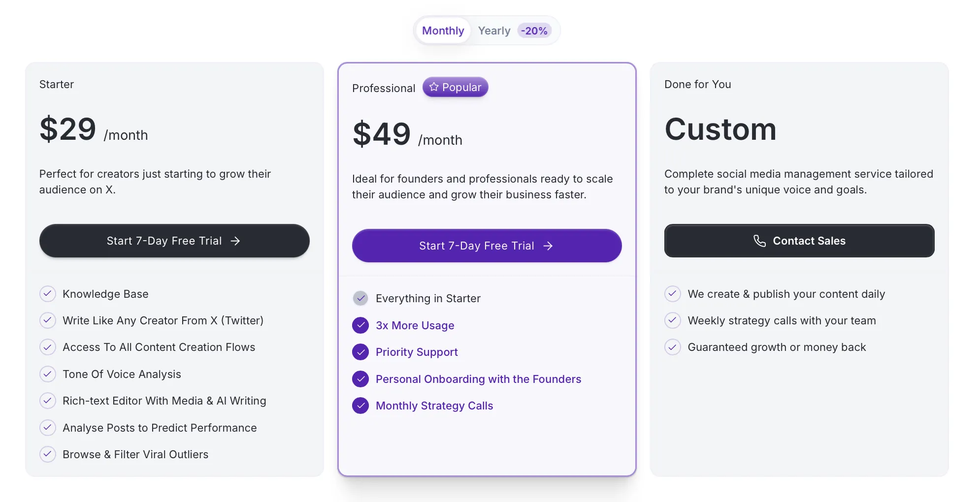Click the checkmark next to Guaranteed growth or money back
This screenshot has width=980, height=502.
tap(672, 347)
